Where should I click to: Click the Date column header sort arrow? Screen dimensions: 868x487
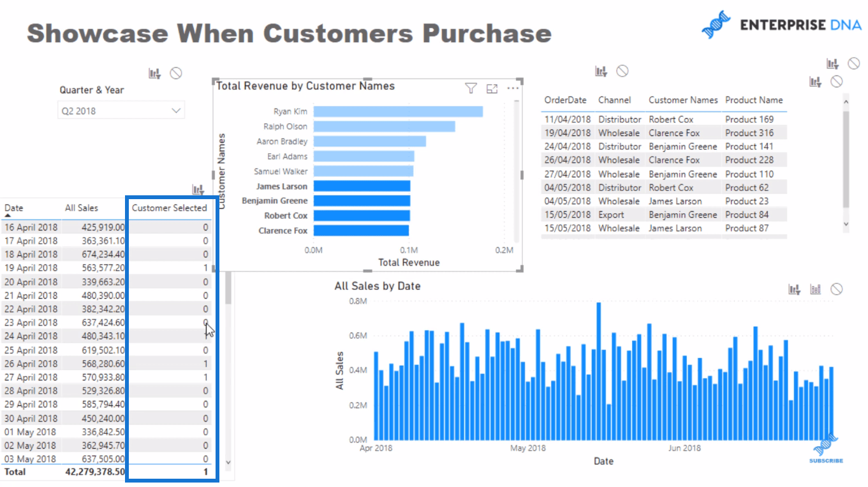8,216
